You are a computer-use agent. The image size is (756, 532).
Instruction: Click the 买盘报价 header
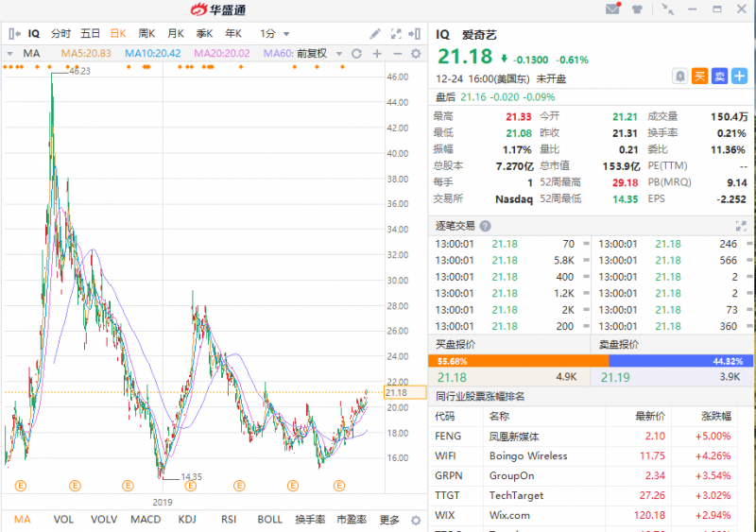pyautogui.click(x=455, y=344)
